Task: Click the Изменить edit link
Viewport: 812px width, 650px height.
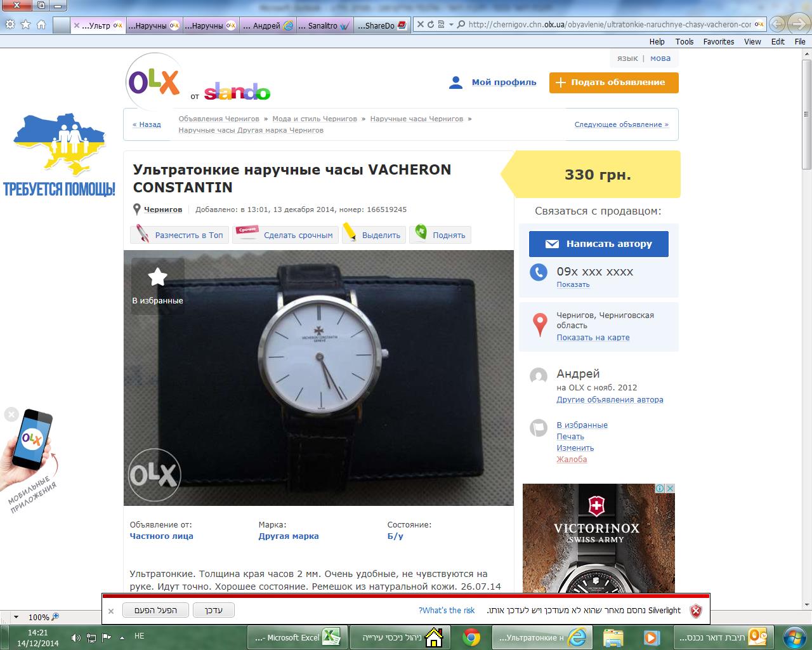Action: point(575,448)
